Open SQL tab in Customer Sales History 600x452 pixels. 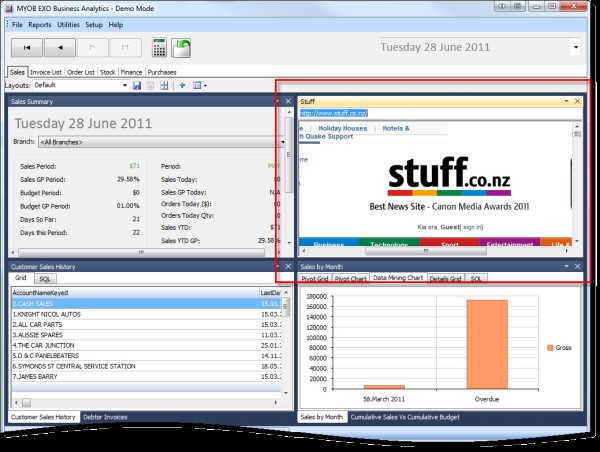coord(45,279)
